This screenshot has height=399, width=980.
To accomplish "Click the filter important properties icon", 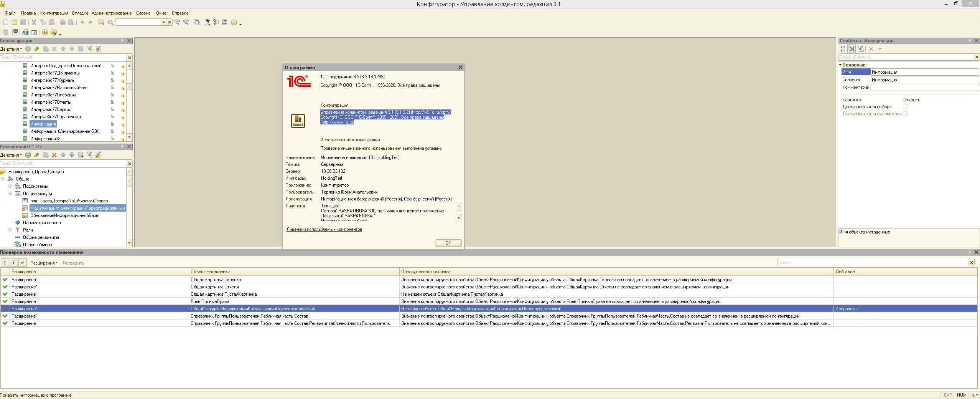I will (x=860, y=49).
